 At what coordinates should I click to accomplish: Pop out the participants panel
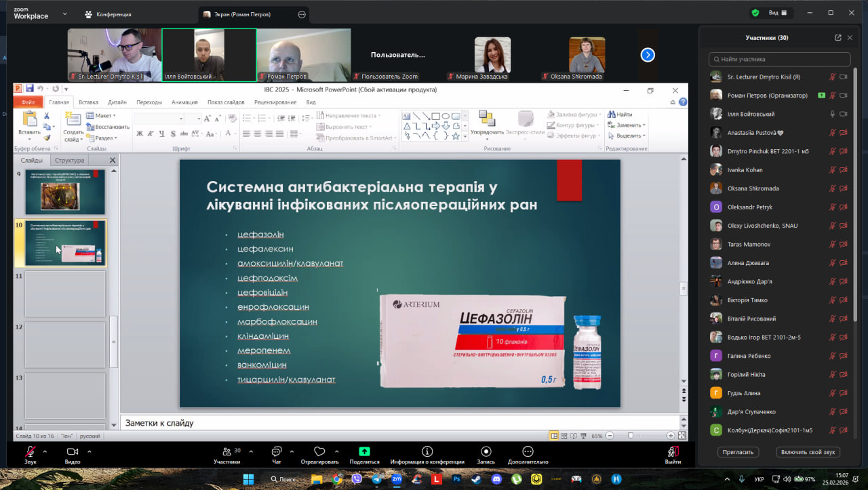(x=838, y=38)
